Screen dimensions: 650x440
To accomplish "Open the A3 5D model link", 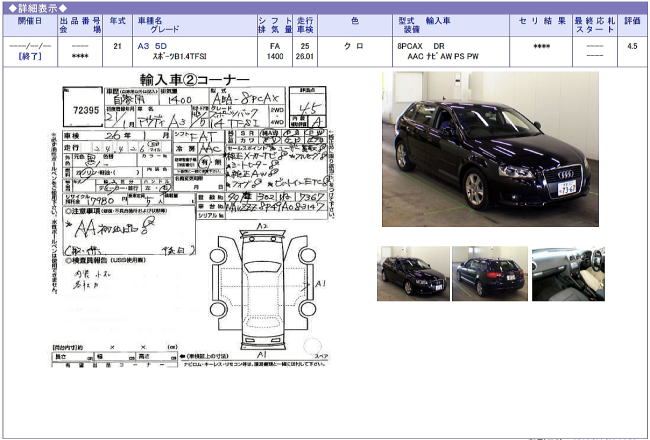I will pyautogui.click(x=152, y=46).
